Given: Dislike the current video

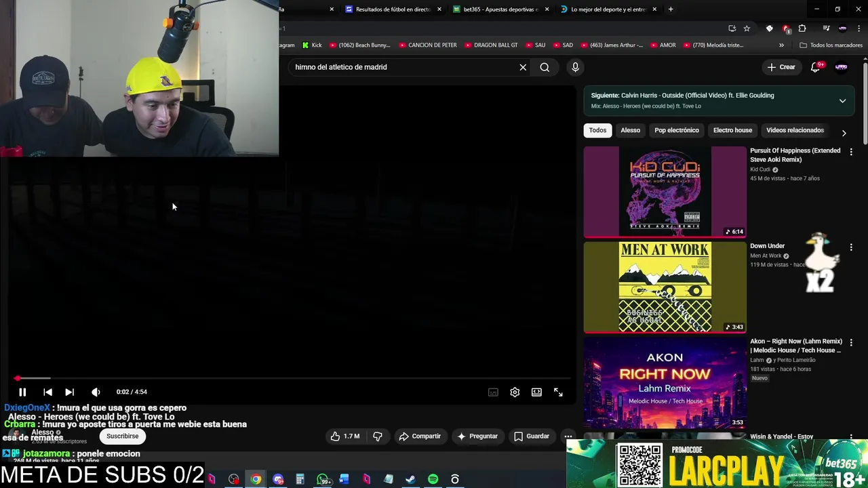Looking at the screenshot, I should 378,436.
